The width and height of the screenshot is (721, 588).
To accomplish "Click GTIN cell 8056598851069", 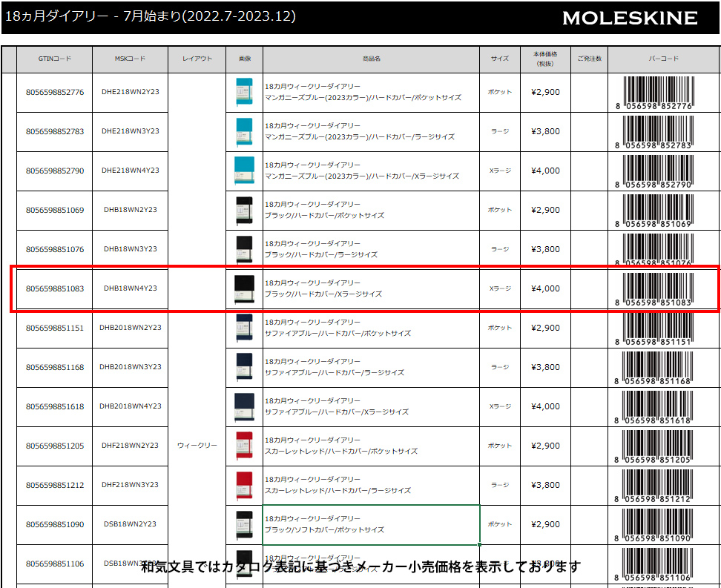I will tap(55, 210).
